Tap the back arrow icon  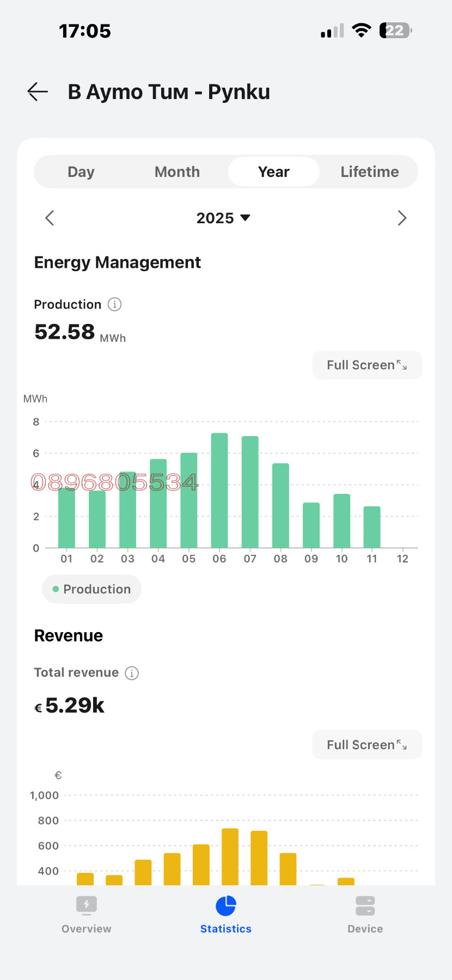point(38,92)
